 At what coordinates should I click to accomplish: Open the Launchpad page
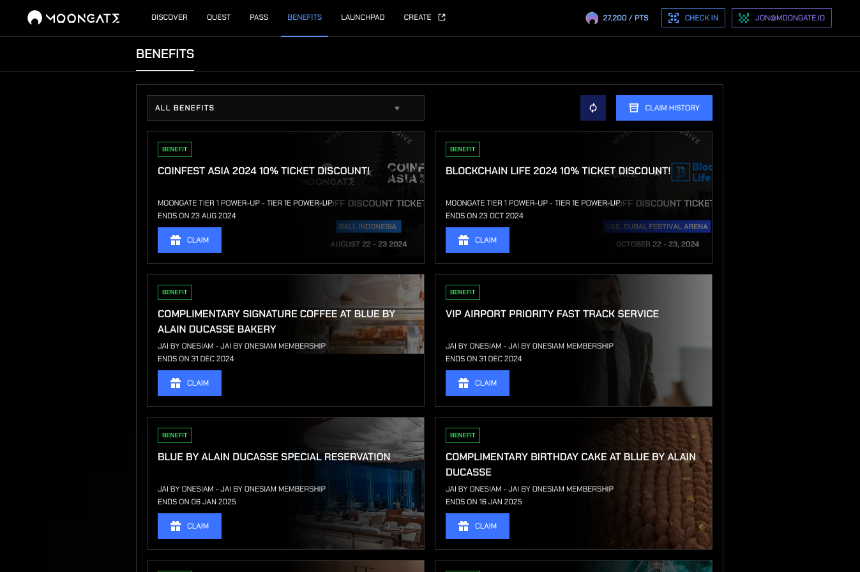pos(363,18)
